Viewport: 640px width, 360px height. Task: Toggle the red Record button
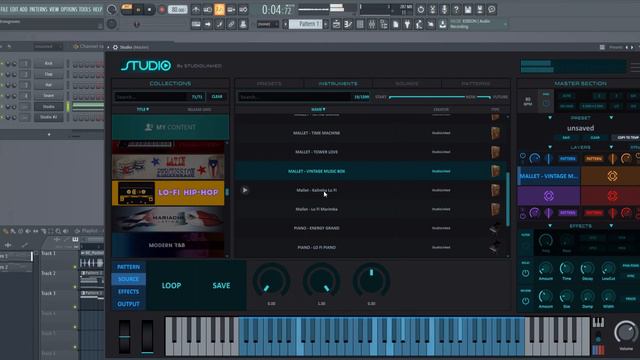coord(162,9)
